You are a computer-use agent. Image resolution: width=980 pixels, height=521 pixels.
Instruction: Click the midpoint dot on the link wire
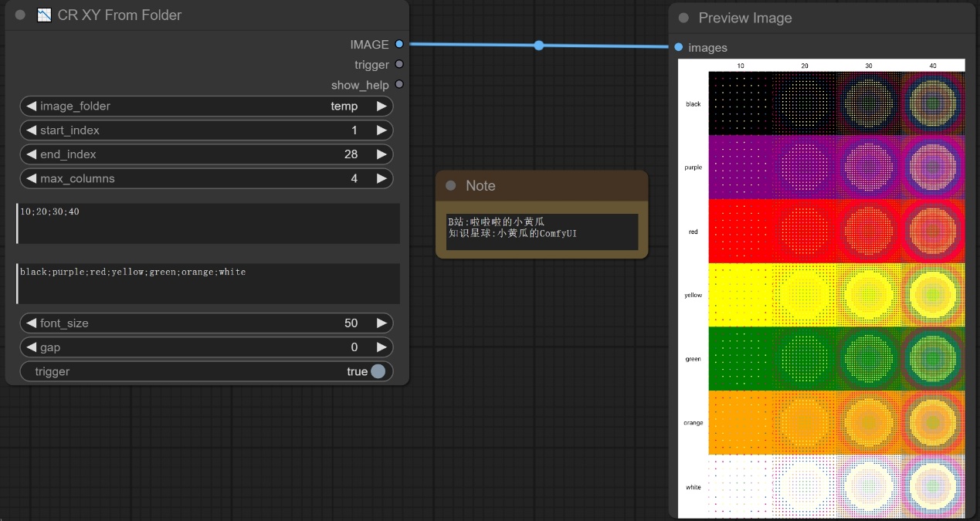[x=539, y=46]
